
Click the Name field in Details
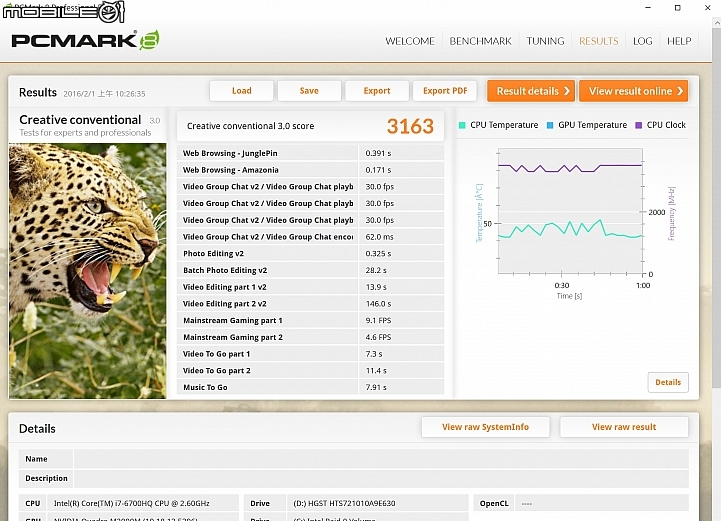[381, 459]
